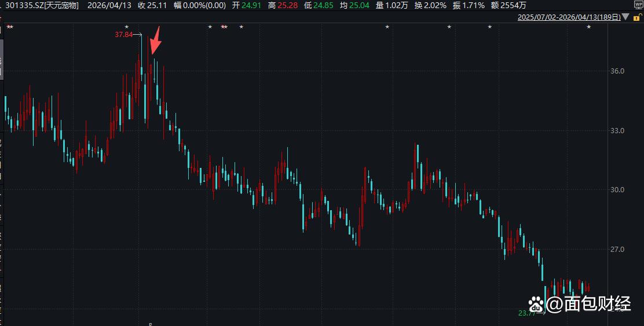Click the amplitude value 振 1.71%
This screenshot has width=644, height=326.
(x=468, y=5)
